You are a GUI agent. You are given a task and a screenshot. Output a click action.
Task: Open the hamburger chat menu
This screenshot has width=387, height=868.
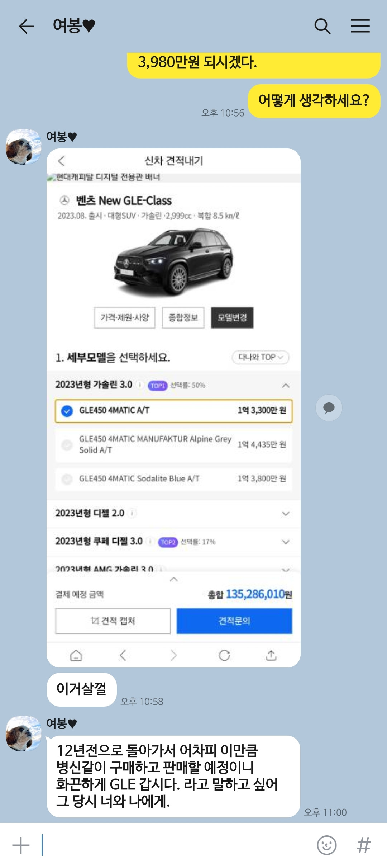360,26
